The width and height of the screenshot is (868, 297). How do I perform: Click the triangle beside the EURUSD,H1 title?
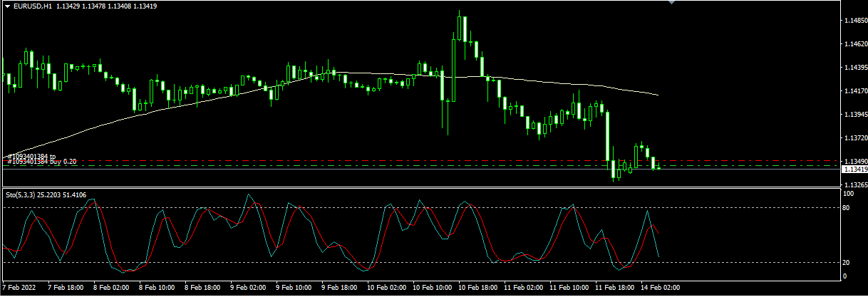coord(8,6)
